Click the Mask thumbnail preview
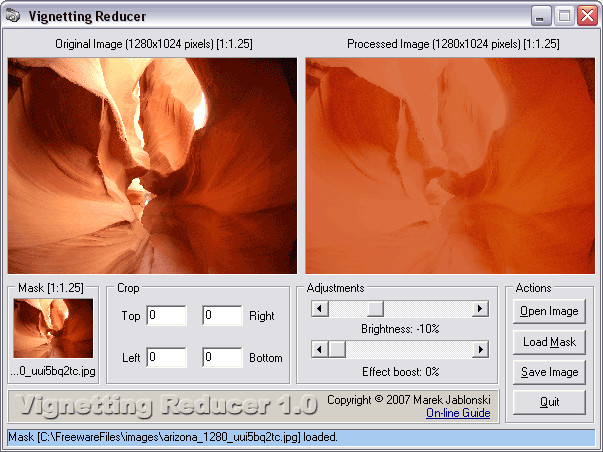 pos(53,329)
